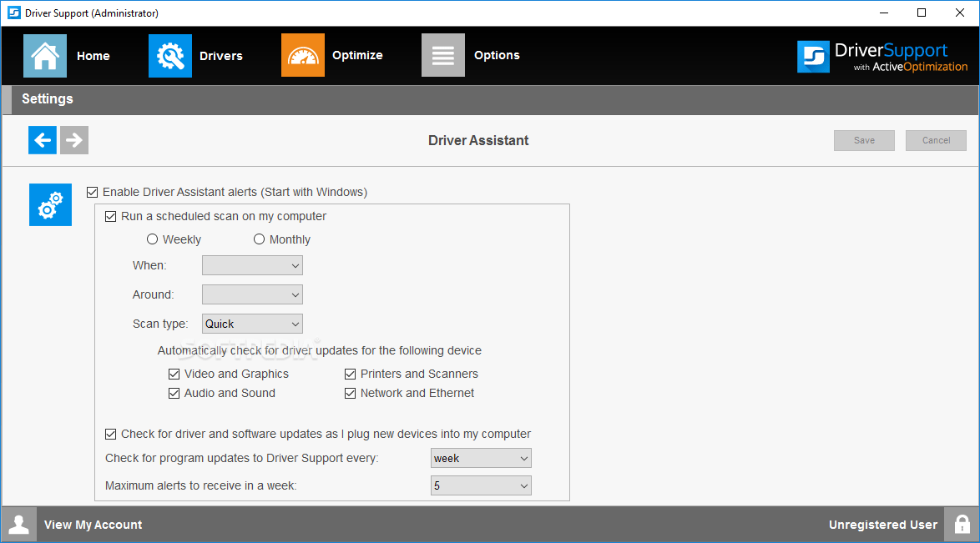The image size is (980, 543).
Task: Click the user account avatar icon
Action: point(18,525)
